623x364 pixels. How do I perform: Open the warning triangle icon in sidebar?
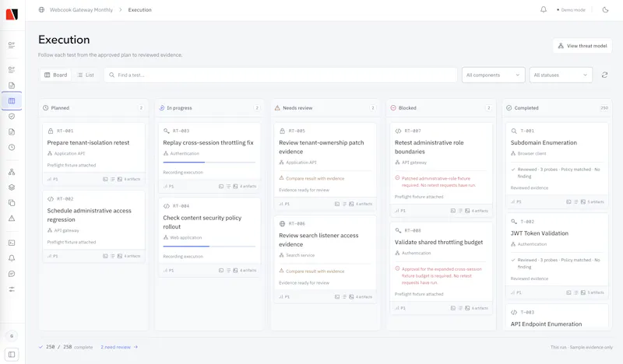(x=12, y=219)
